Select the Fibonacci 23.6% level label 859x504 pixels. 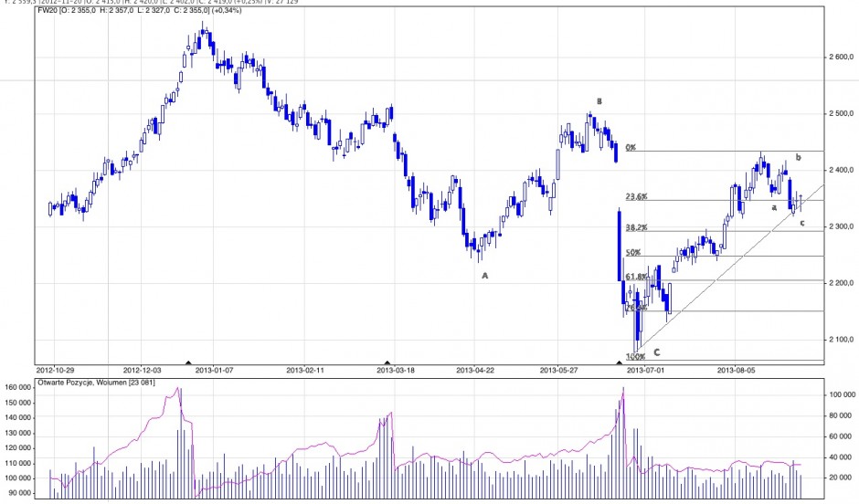point(635,196)
